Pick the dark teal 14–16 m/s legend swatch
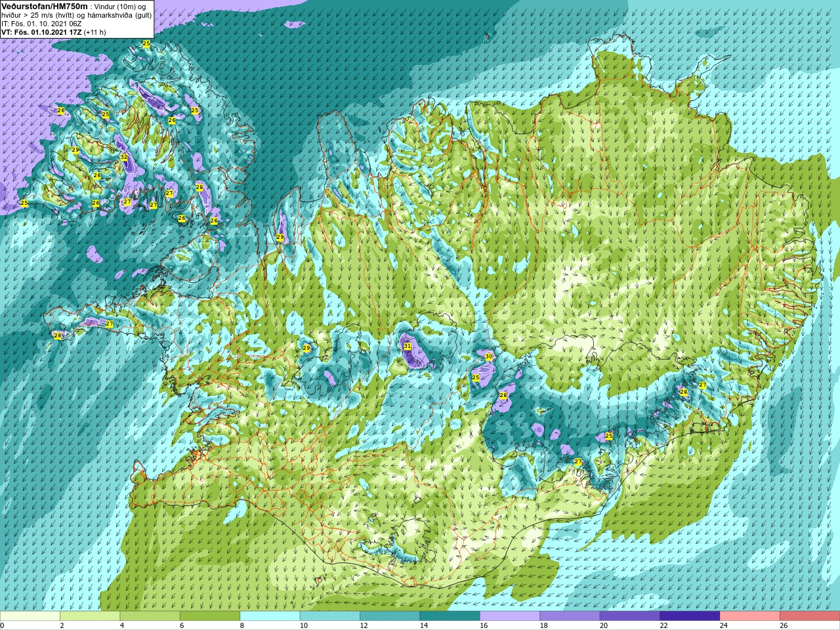 tap(450, 616)
